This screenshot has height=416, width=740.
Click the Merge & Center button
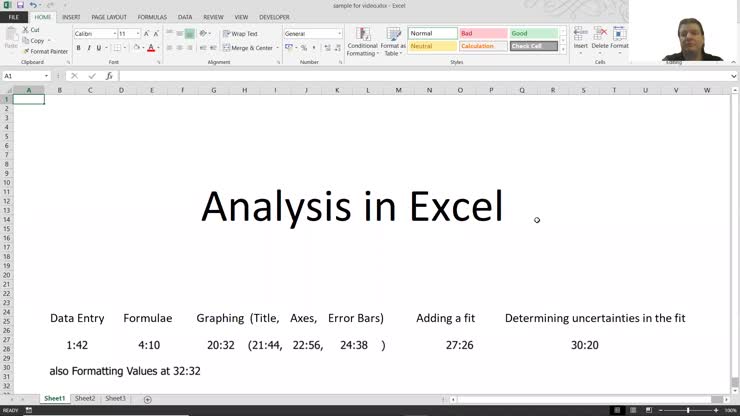[248, 48]
